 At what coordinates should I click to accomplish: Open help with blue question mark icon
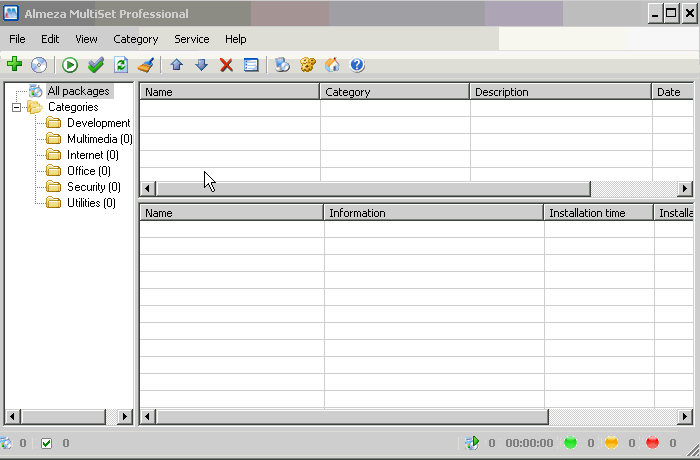click(357, 65)
